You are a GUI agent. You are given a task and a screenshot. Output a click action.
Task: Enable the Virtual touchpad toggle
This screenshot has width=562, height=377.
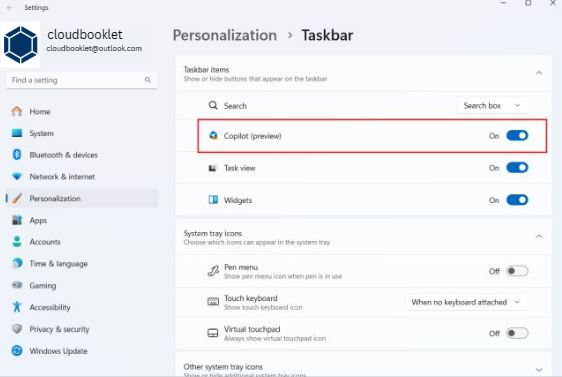(517, 333)
